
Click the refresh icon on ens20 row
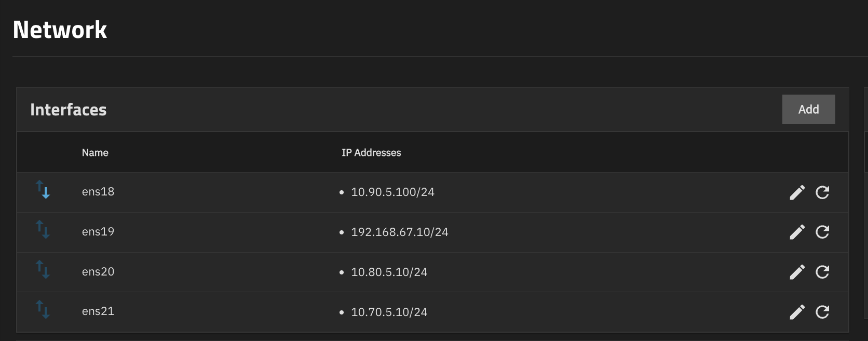click(822, 272)
